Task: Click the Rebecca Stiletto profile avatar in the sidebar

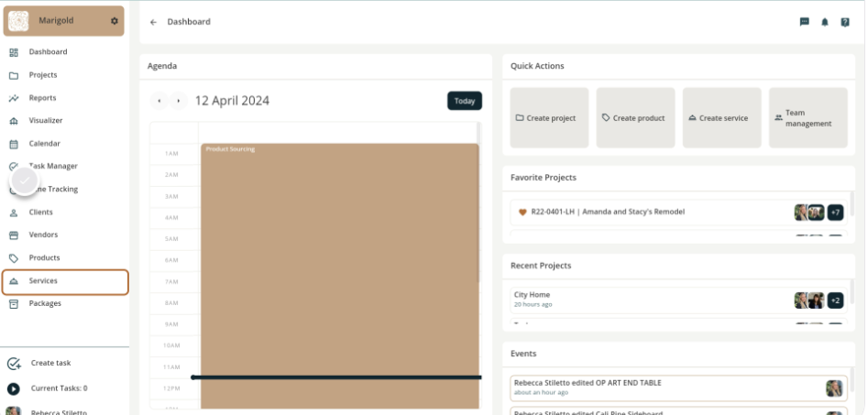Action: click(13, 411)
